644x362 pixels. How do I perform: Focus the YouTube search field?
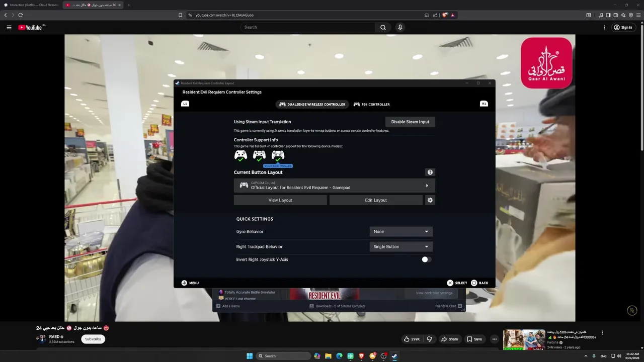click(308, 28)
